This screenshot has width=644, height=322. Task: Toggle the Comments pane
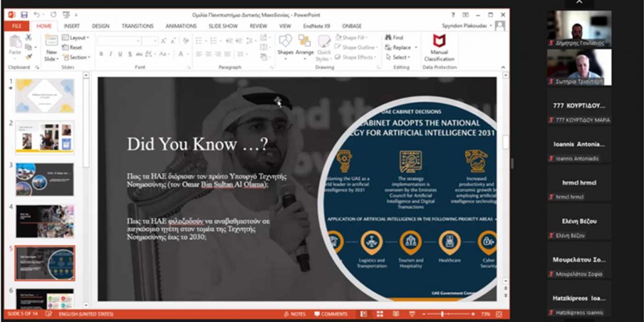[x=331, y=314]
